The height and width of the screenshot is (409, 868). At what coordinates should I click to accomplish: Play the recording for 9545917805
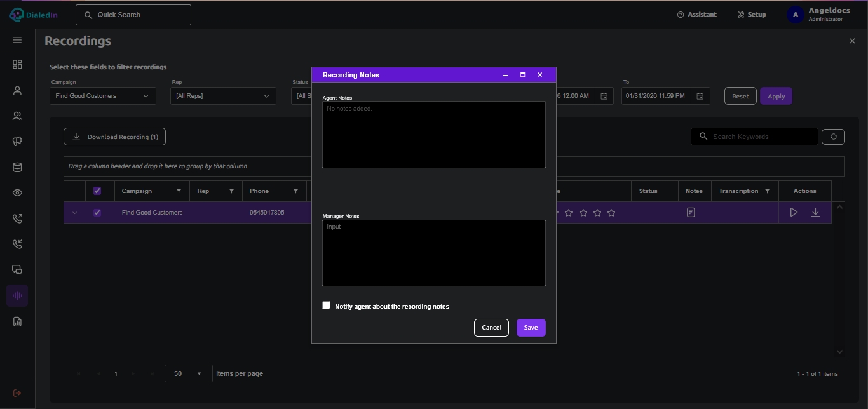[x=794, y=213]
